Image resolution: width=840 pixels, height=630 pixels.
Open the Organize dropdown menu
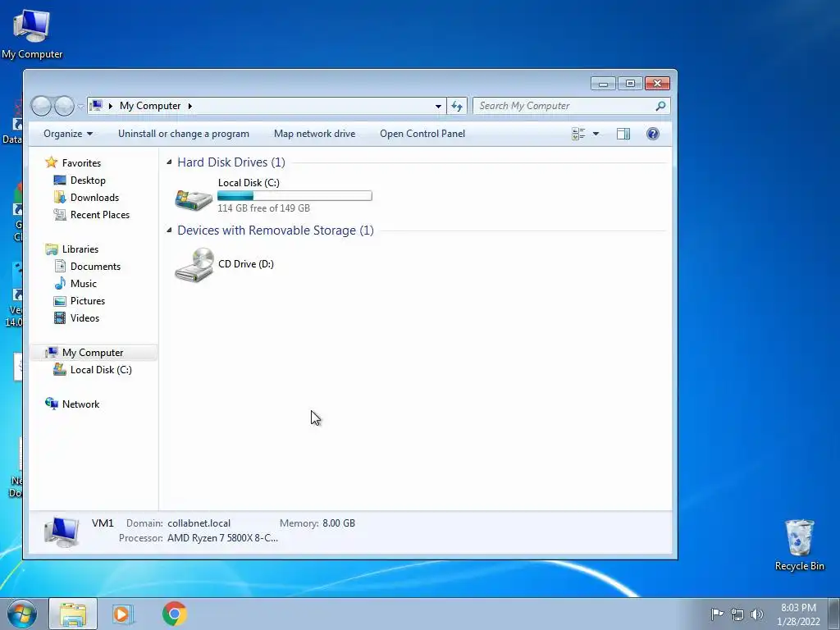(68, 134)
